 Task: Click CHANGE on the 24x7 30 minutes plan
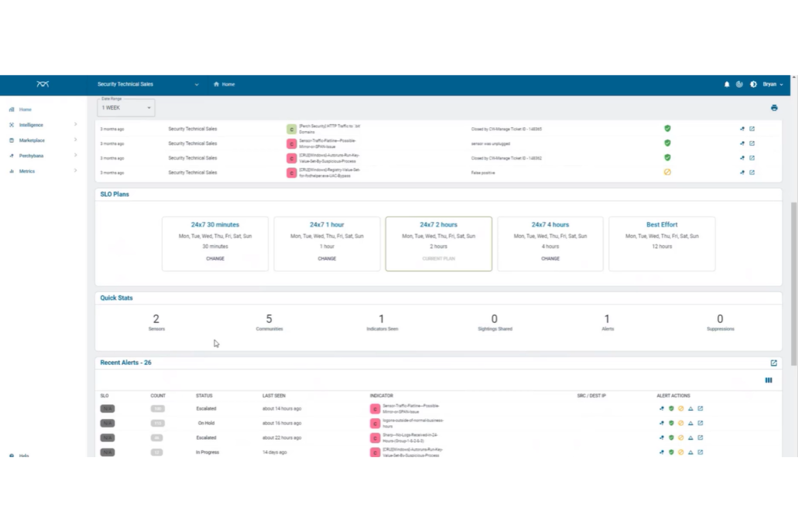[x=215, y=259]
